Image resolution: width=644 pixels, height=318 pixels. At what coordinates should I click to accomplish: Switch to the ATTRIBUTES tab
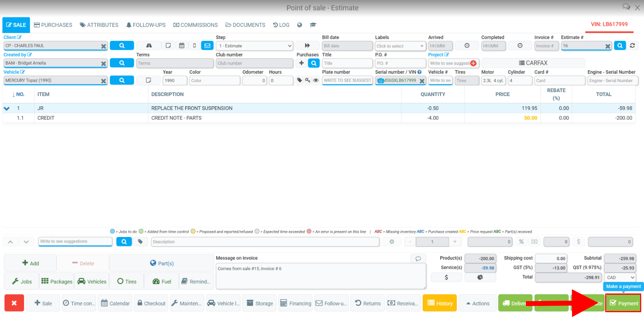click(x=99, y=25)
